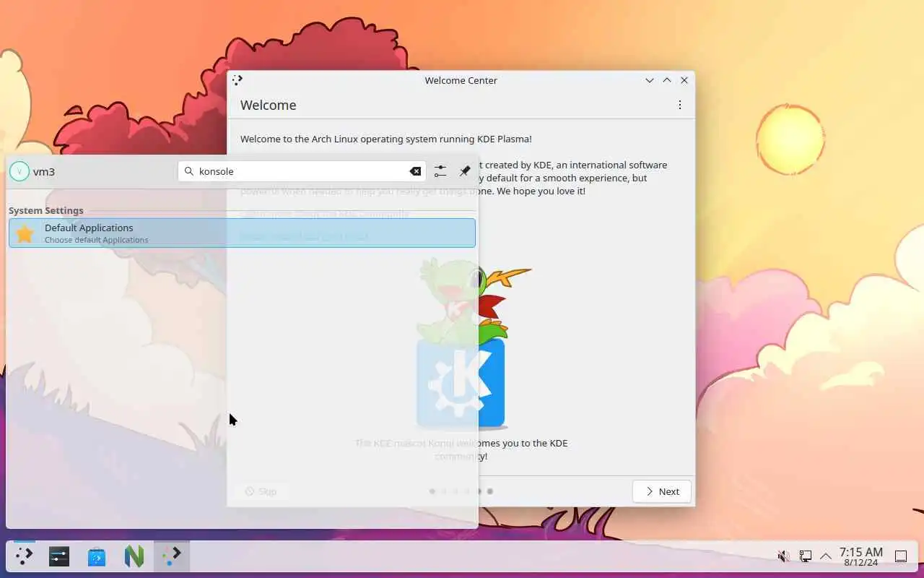Maximize the Welcome Center window
The height and width of the screenshot is (578, 924).
click(667, 80)
